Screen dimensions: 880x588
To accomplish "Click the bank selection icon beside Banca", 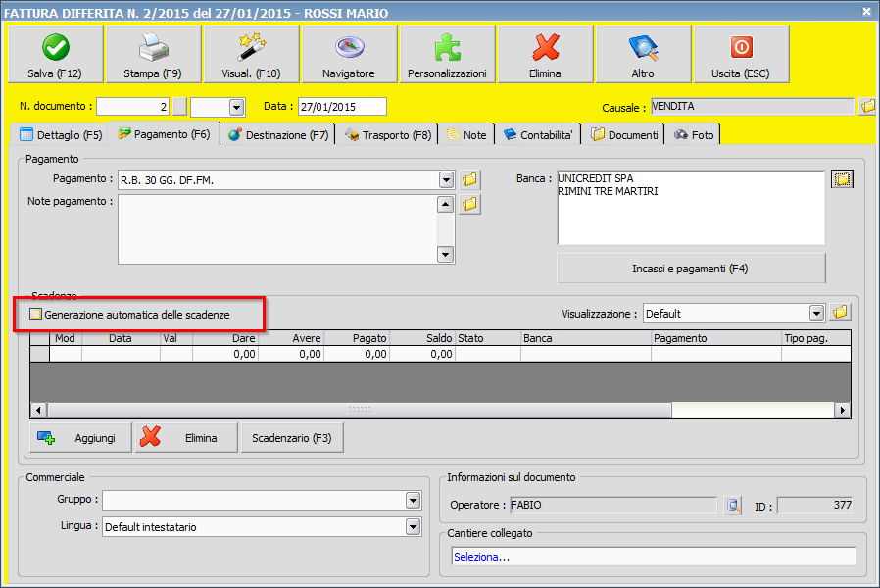I will [x=842, y=179].
